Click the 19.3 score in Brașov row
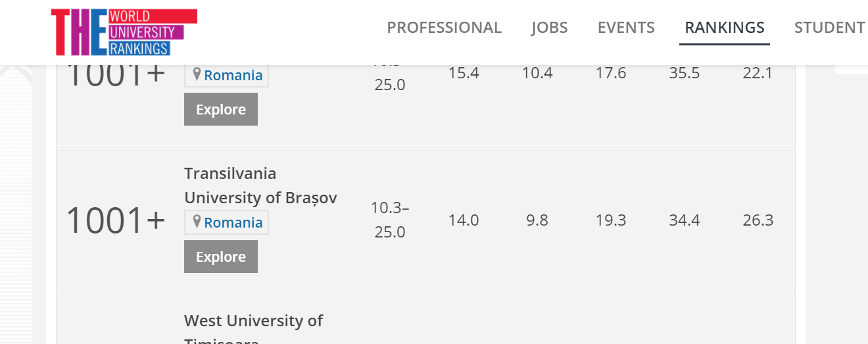The image size is (868, 344). click(x=611, y=220)
